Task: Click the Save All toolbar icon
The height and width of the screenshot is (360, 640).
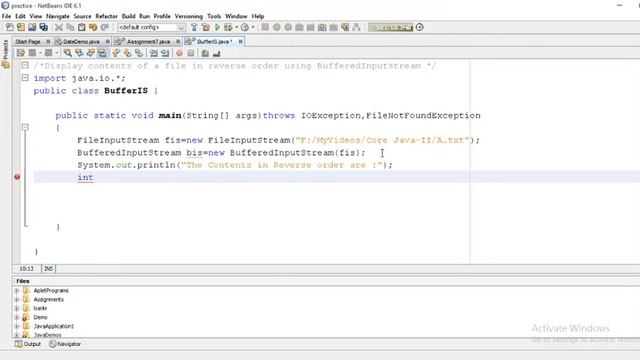Action: coord(44,27)
